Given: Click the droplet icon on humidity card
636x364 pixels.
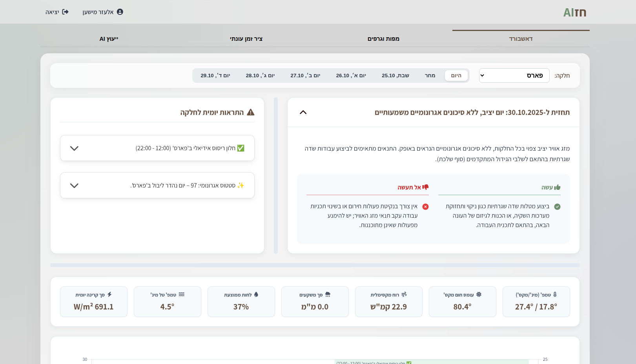Looking at the screenshot, I should 256,295.
